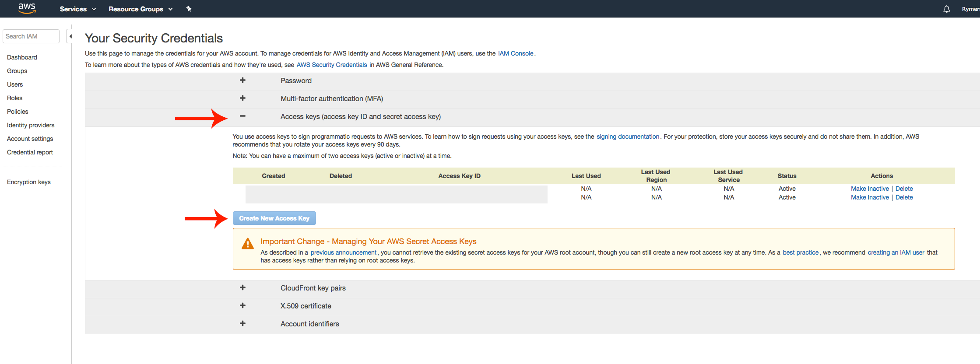Image resolution: width=980 pixels, height=364 pixels.
Task: Open the Services dropdown menu
Action: (77, 9)
